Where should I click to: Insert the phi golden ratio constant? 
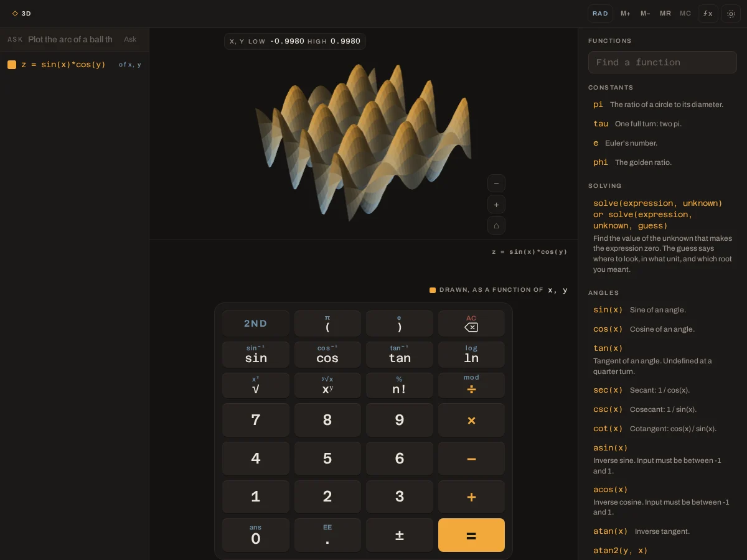click(x=662, y=162)
